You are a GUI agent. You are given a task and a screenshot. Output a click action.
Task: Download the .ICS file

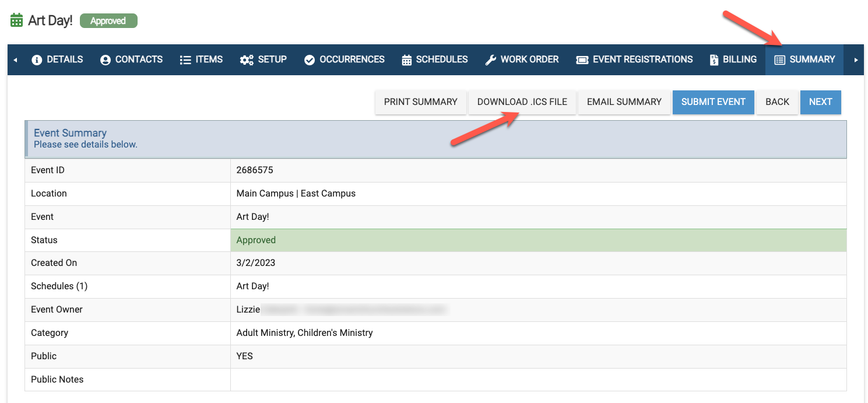(x=522, y=102)
